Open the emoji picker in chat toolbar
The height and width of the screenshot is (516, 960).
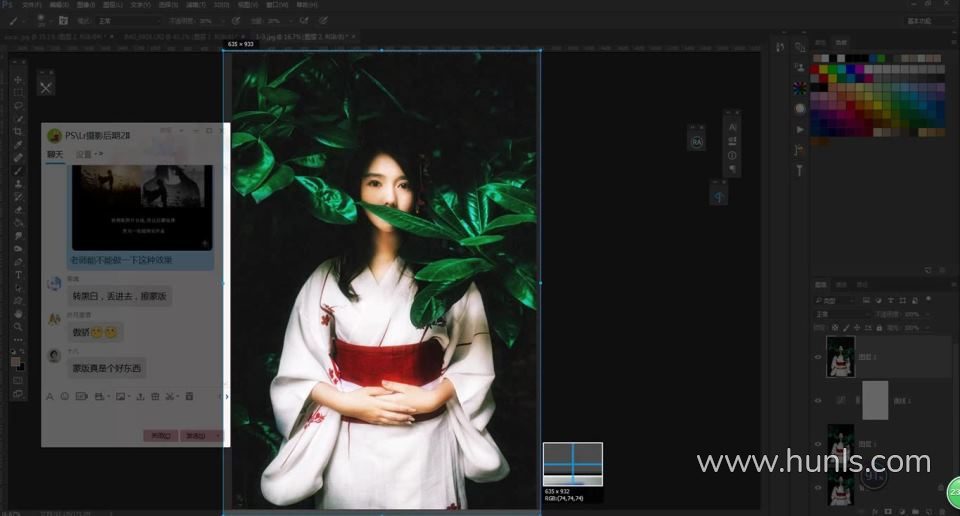(x=65, y=397)
